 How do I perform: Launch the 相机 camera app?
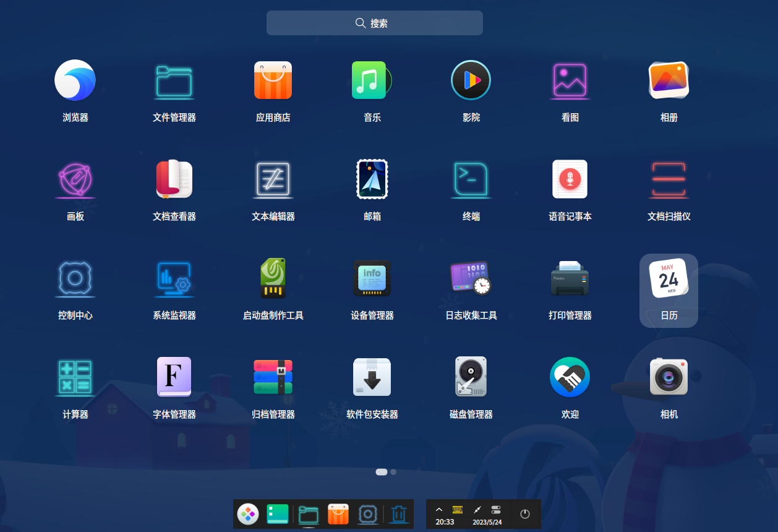(669, 377)
